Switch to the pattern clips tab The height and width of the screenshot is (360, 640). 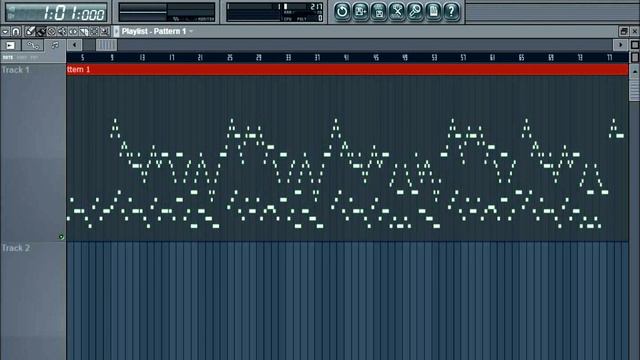(x=11, y=45)
